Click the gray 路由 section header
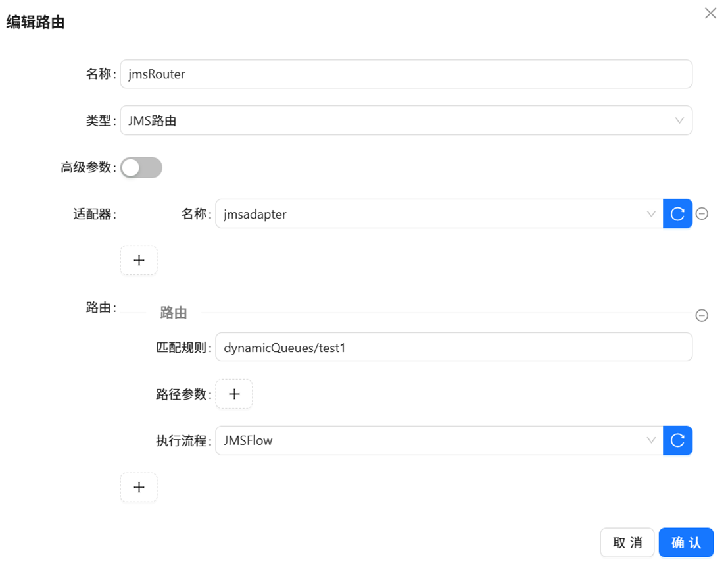 pyautogui.click(x=174, y=313)
